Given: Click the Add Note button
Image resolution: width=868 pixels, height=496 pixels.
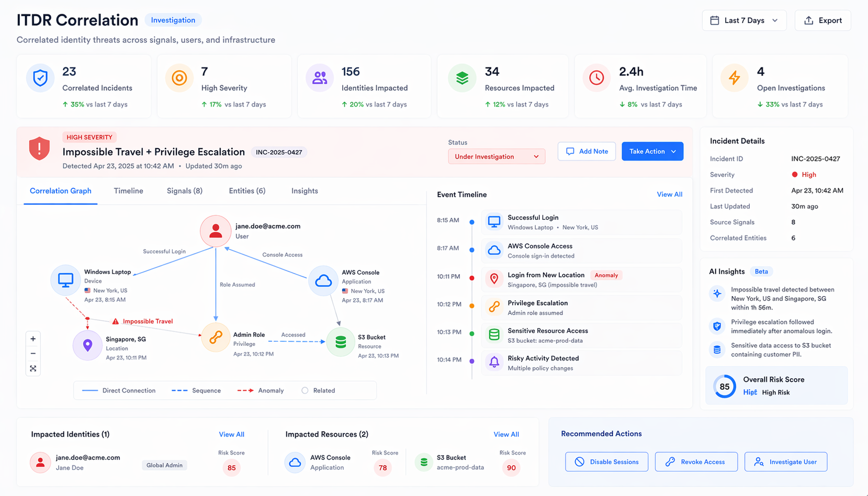Looking at the screenshot, I should [x=587, y=151].
